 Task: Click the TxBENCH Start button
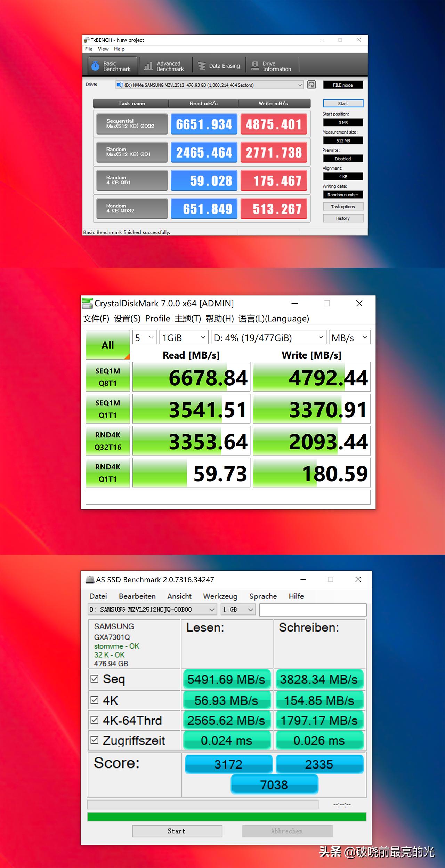point(343,103)
